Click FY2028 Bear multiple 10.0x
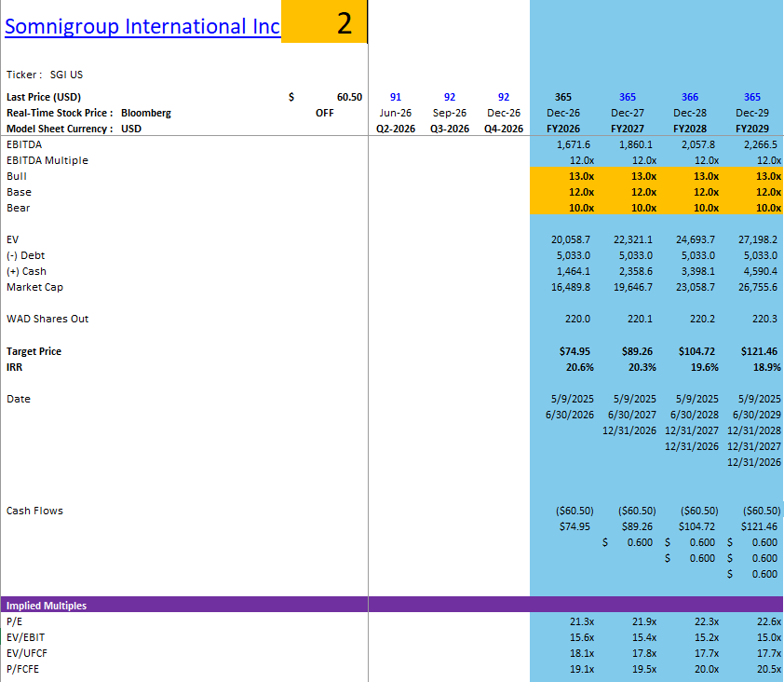Screen dimensions: 784x682 click(706, 208)
